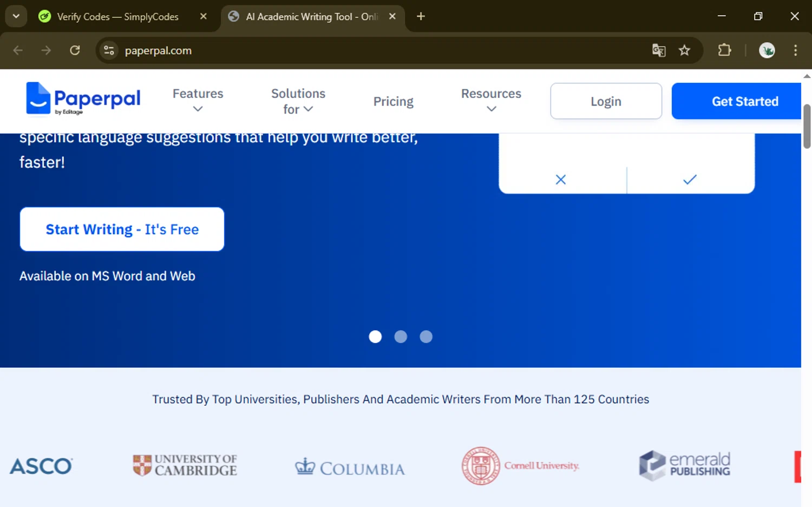The height and width of the screenshot is (507, 812).
Task: Go forward to the next page
Action: pos(46,50)
